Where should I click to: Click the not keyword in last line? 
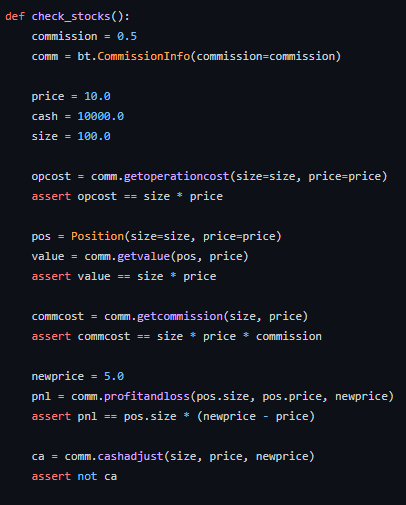(x=87, y=476)
